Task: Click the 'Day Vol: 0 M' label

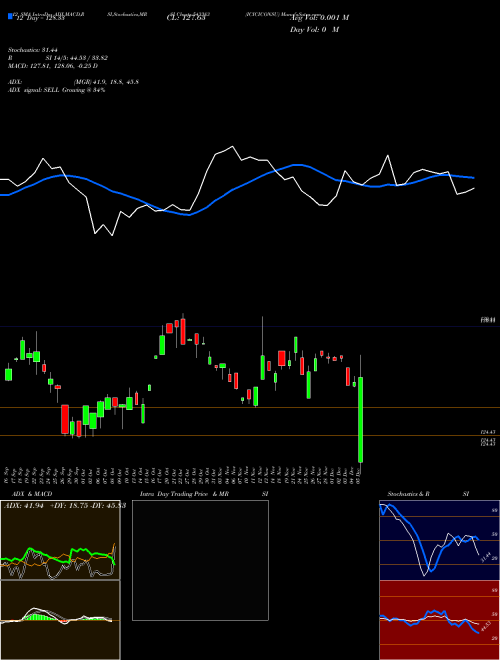Action: point(314,29)
